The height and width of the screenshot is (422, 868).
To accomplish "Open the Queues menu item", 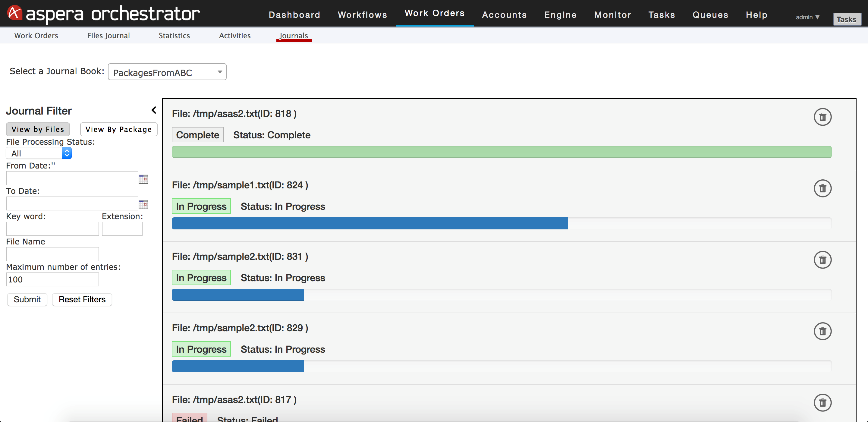I will (710, 15).
